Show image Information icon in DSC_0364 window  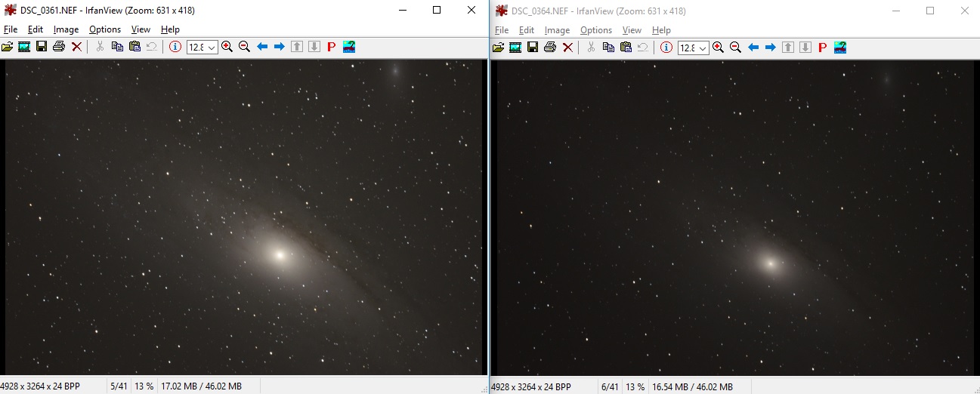coord(666,47)
